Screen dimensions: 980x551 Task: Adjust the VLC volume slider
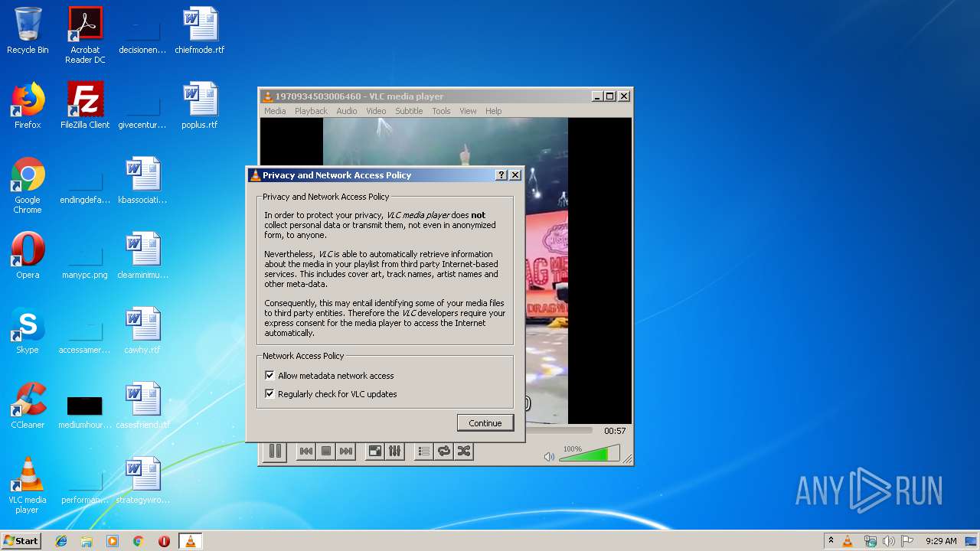coord(590,454)
